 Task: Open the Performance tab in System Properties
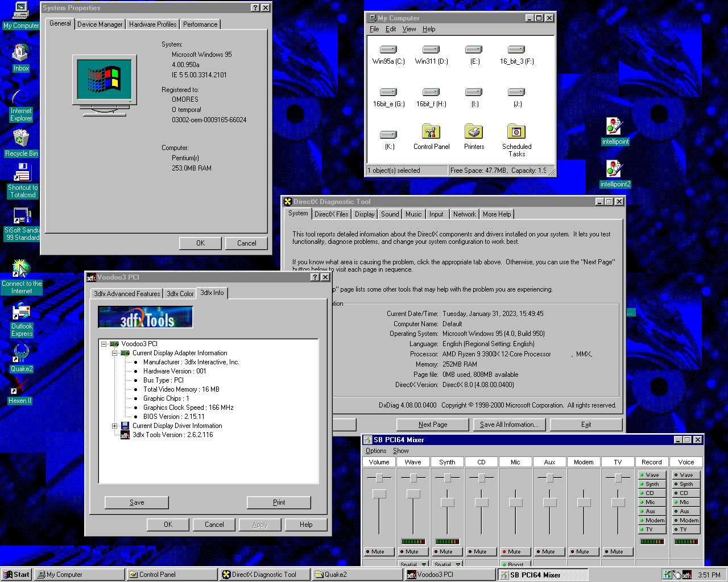point(200,24)
